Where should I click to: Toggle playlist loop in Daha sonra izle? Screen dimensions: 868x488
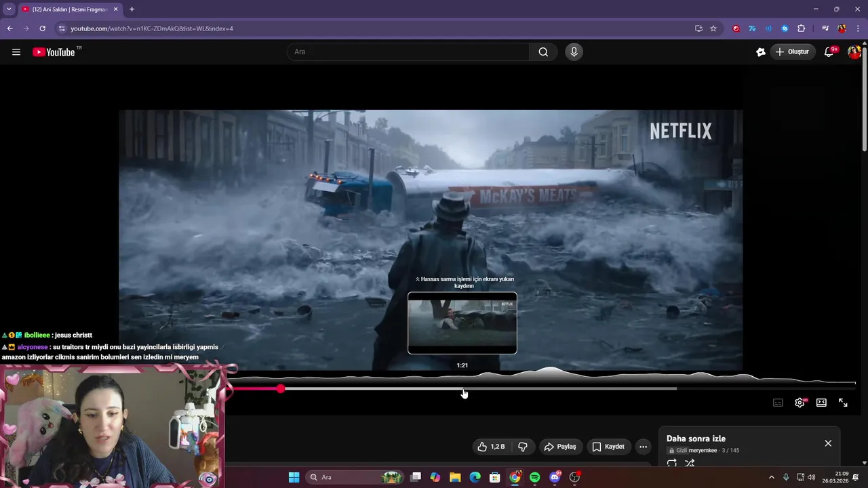tap(672, 464)
